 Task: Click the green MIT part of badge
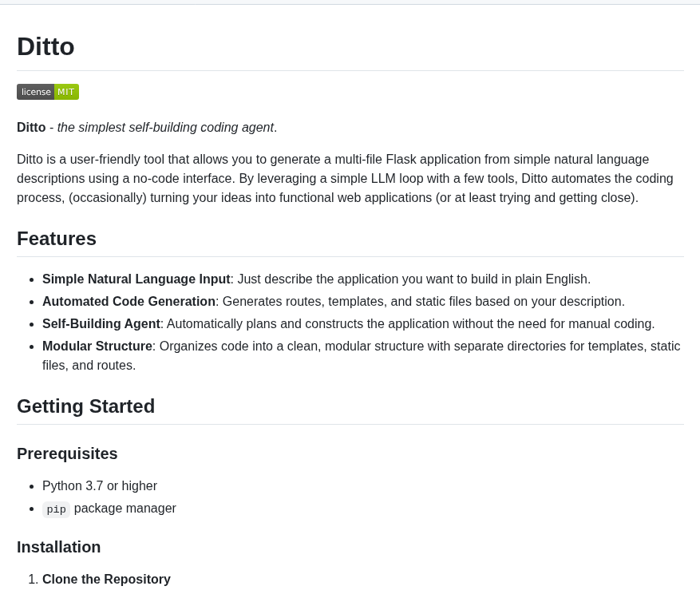coord(66,92)
